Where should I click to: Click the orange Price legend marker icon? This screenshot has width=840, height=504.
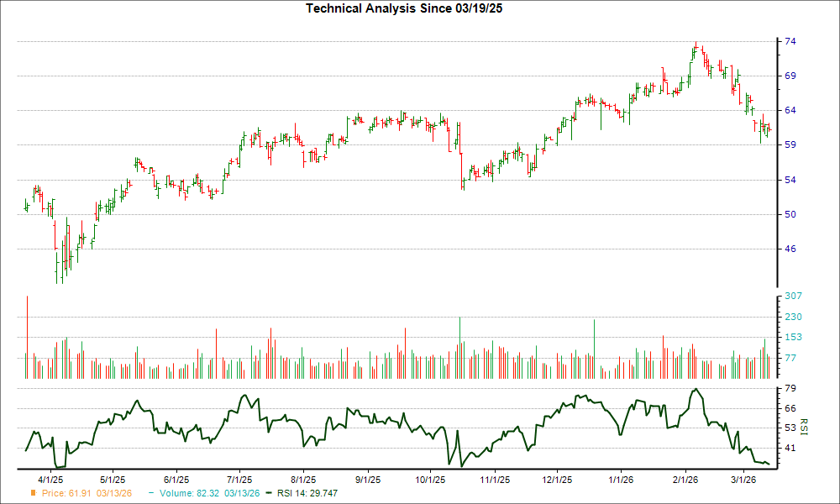(x=34, y=493)
